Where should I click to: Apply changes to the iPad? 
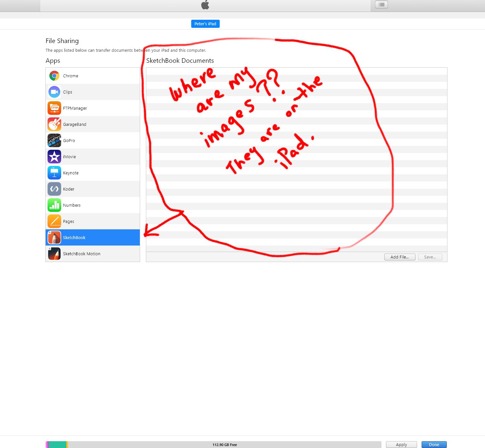pyautogui.click(x=401, y=444)
